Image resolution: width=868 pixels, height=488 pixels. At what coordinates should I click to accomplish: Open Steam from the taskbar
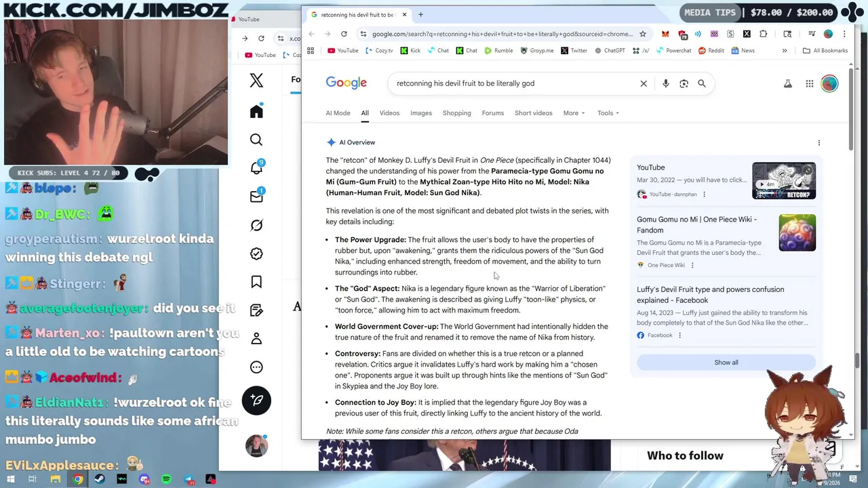pos(100,480)
